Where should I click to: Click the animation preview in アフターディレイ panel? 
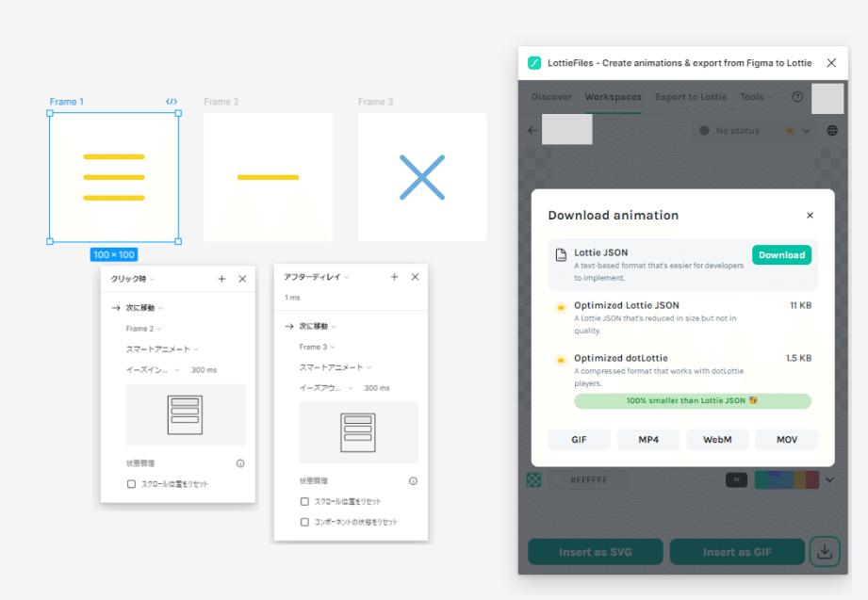click(x=359, y=432)
